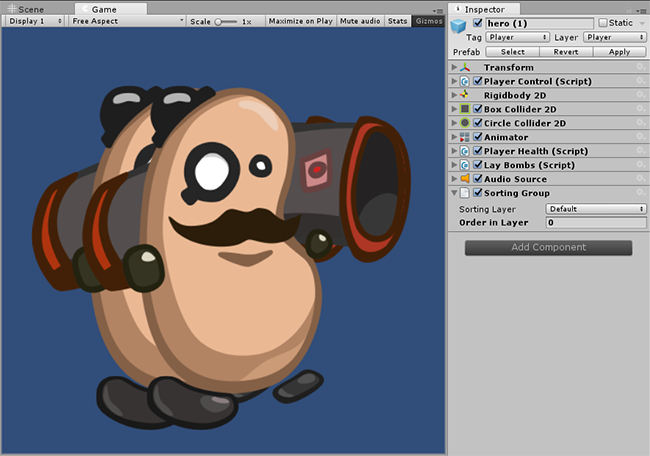Viewport: 650px width, 456px height.
Task: Enable the Static checkbox
Action: (603, 23)
